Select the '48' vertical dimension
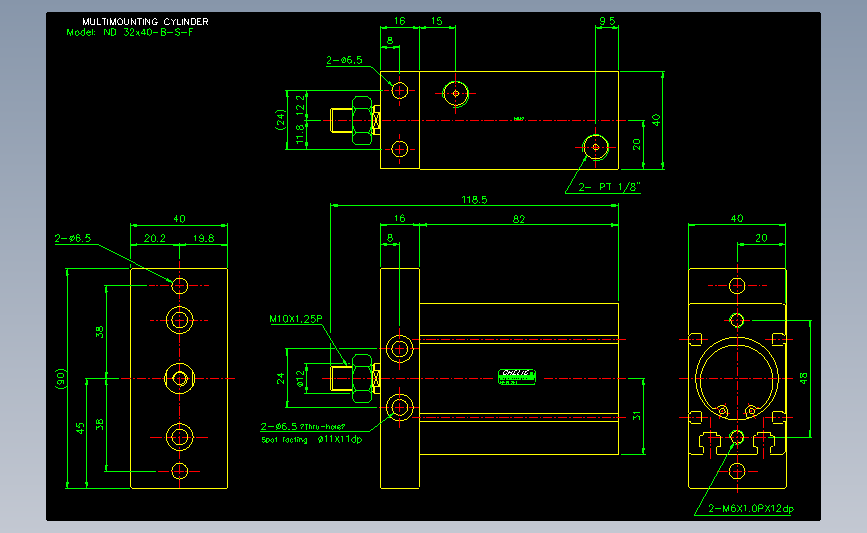 click(803, 379)
